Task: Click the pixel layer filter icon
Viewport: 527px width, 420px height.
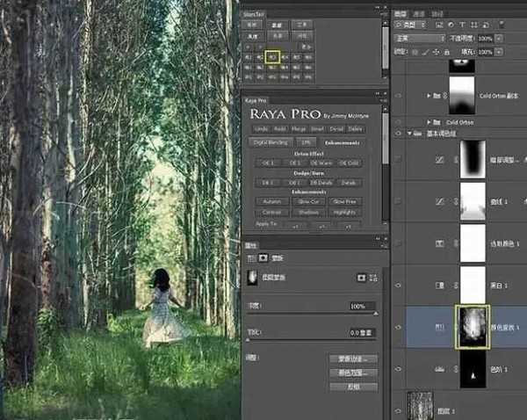Action: [x=438, y=25]
